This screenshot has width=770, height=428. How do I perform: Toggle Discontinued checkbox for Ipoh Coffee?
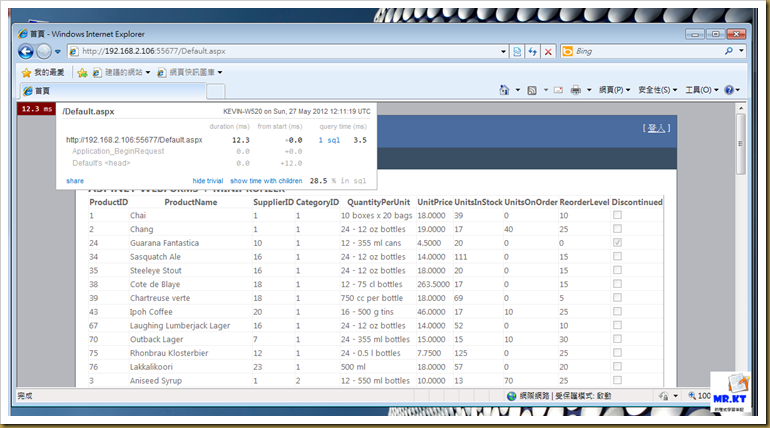click(x=617, y=311)
